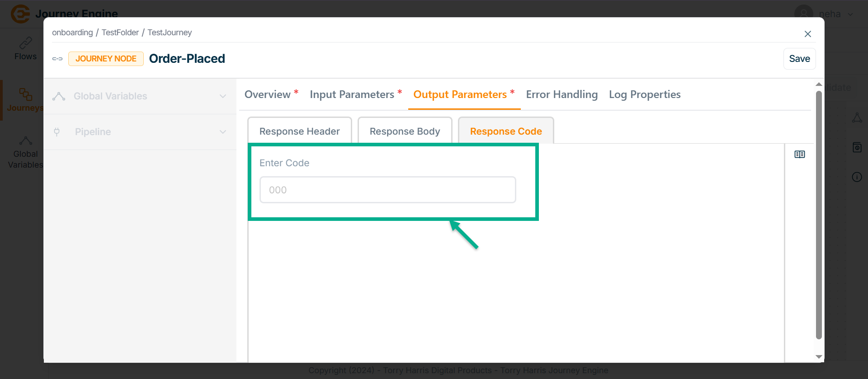Click the Global Variables triangle icon
The width and height of the screenshot is (868, 379).
point(59,96)
